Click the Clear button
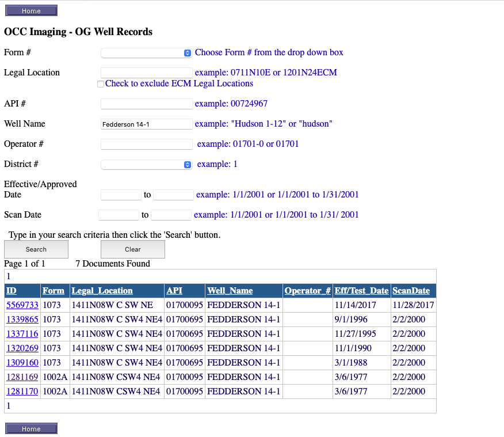 pyautogui.click(x=133, y=249)
